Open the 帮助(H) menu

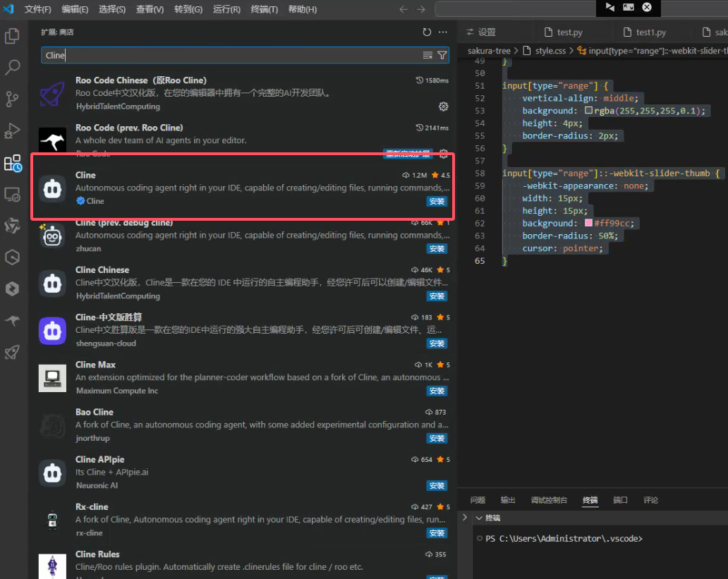(x=302, y=9)
